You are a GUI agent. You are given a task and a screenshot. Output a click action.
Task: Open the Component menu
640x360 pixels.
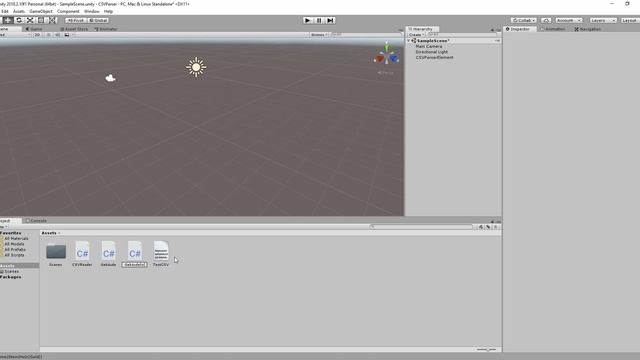coord(68,11)
